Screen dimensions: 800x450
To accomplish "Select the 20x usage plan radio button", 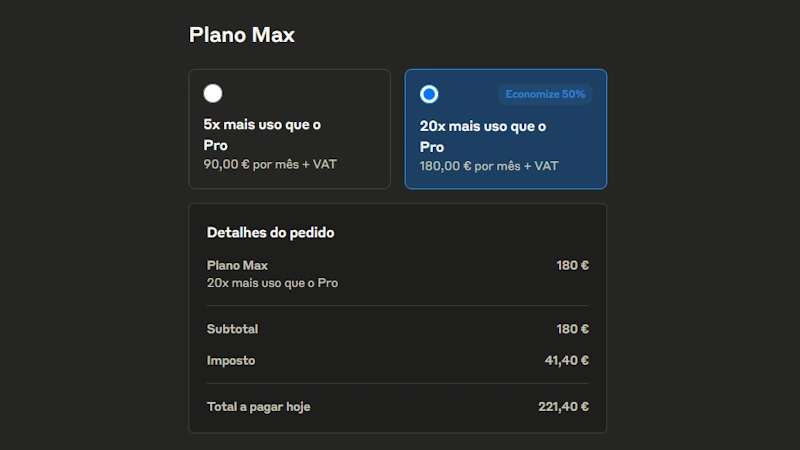I will 429,94.
